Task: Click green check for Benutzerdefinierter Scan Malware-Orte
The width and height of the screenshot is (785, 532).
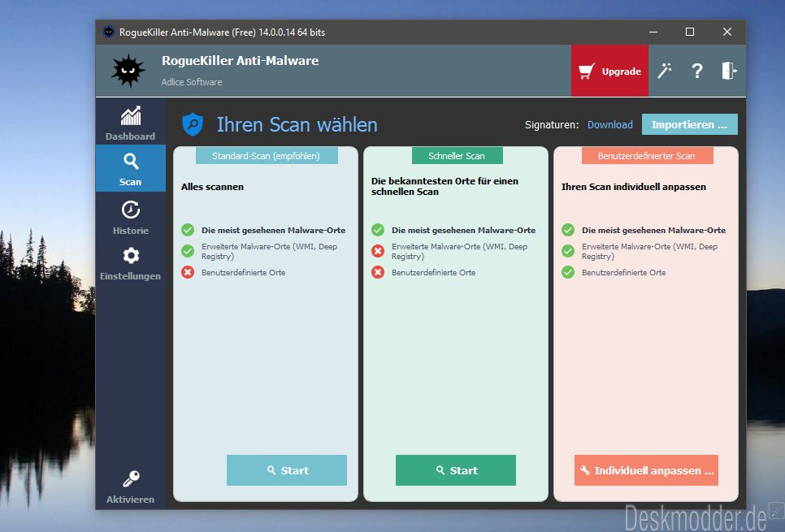Action: click(568, 230)
